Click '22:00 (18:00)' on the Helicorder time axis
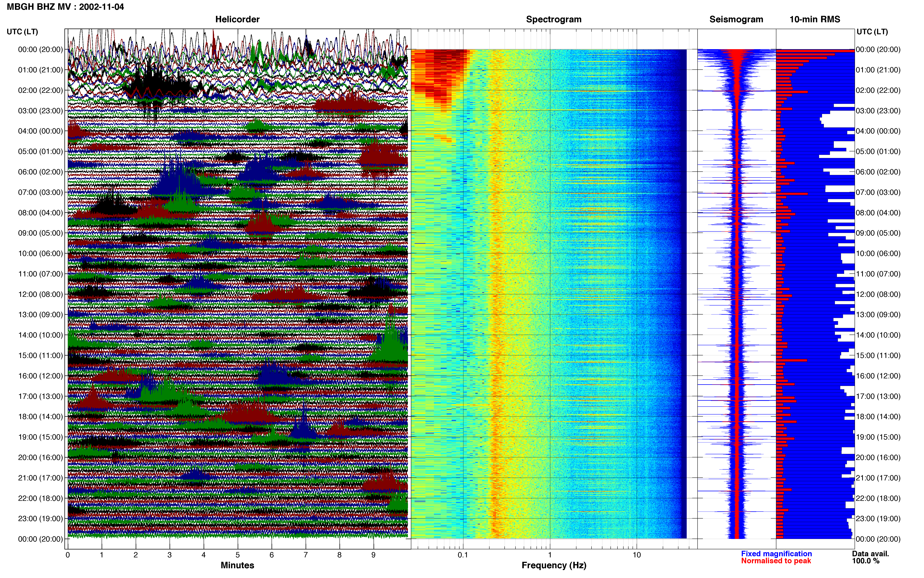Screen dimensions: 924x578 coord(41,498)
